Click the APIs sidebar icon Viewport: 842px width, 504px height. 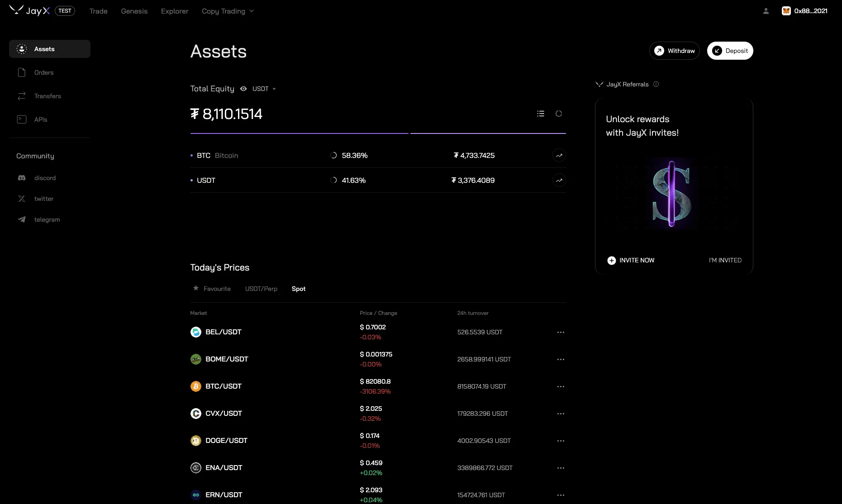coord(22,119)
